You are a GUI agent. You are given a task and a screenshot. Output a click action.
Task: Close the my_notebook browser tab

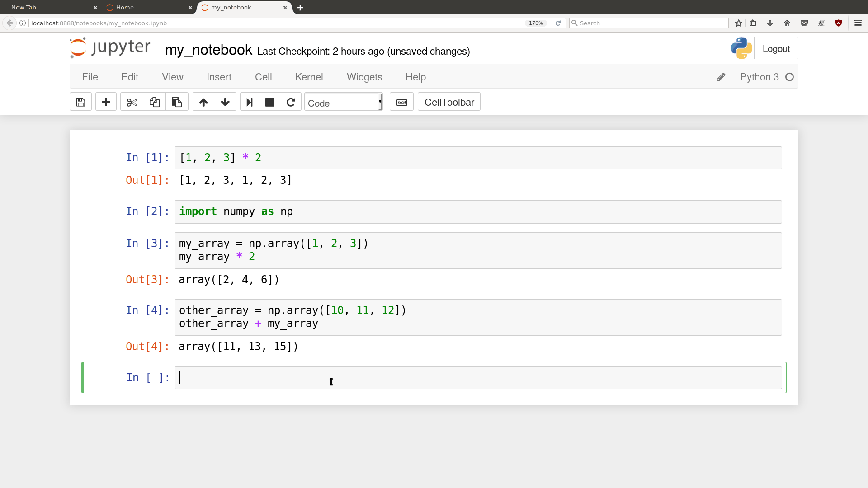(285, 8)
